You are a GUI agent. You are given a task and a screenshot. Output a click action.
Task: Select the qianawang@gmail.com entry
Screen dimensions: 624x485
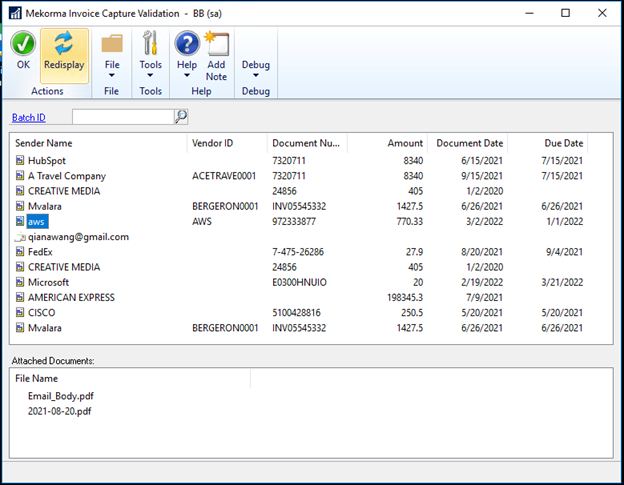(78, 237)
